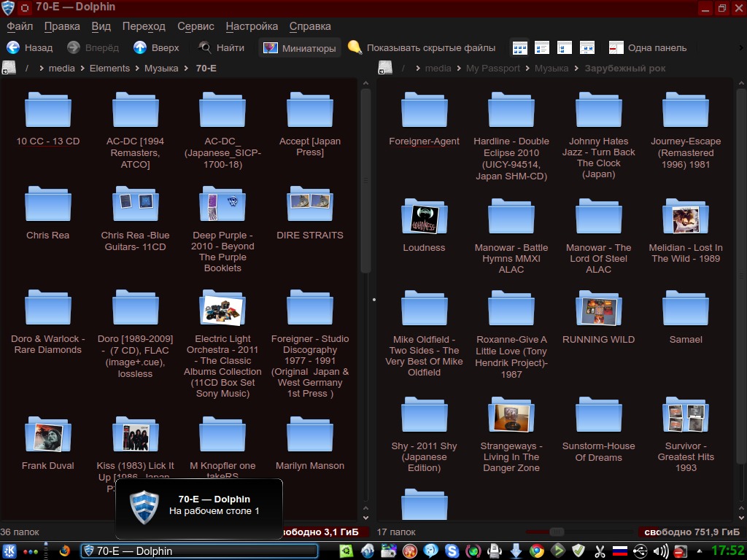The height and width of the screenshot is (560, 747).
Task: Click the 17:52 clock
Action: pyautogui.click(x=728, y=551)
